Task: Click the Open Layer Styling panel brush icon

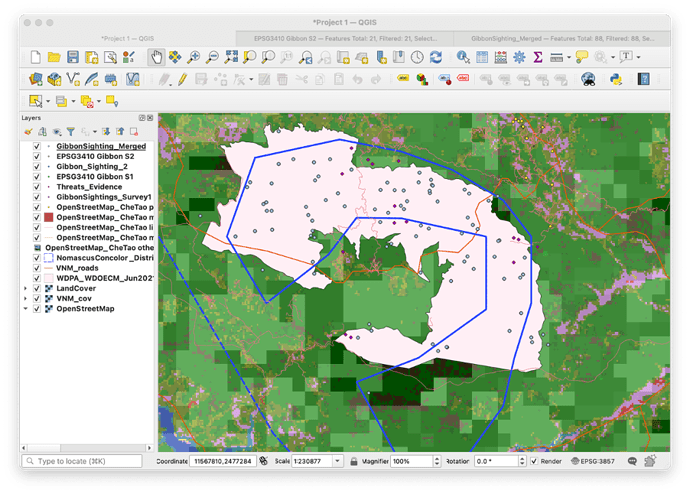Action: click(x=29, y=132)
